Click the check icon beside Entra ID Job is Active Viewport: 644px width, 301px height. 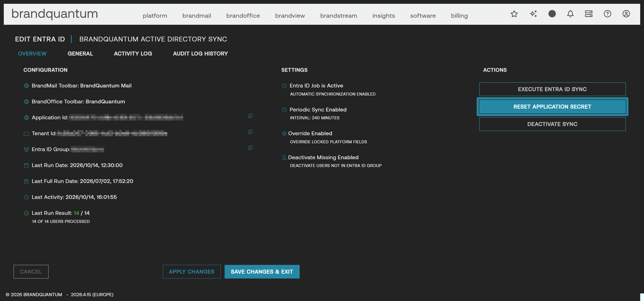(x=284, y=86)
